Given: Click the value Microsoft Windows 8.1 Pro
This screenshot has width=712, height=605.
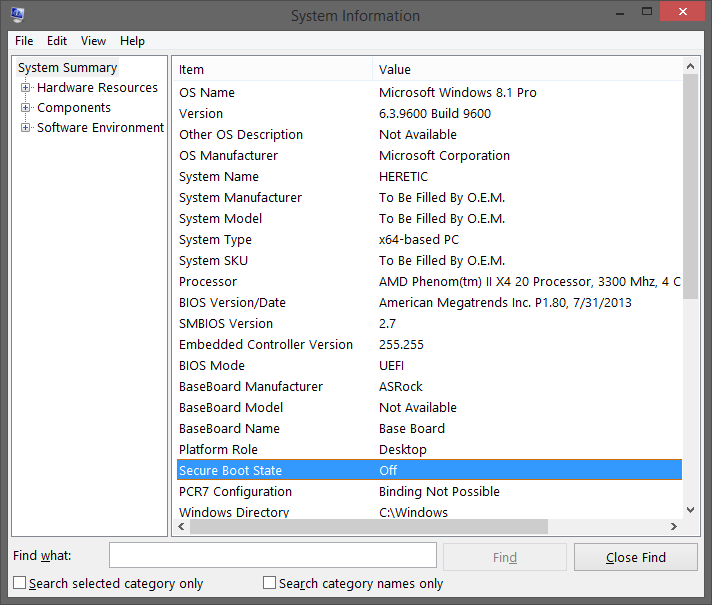Looking at the screenshot, I should tap(458, 93).
